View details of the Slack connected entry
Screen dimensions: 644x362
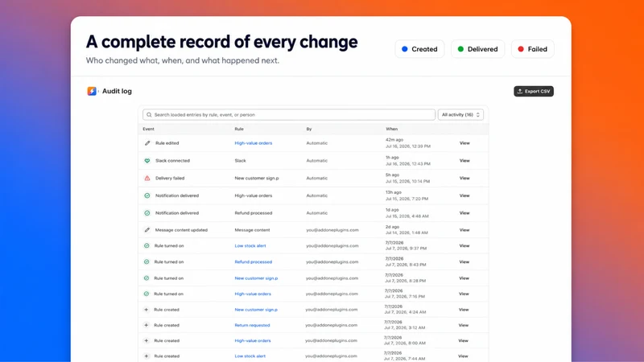pyautogui.click(x=464, y=161)
